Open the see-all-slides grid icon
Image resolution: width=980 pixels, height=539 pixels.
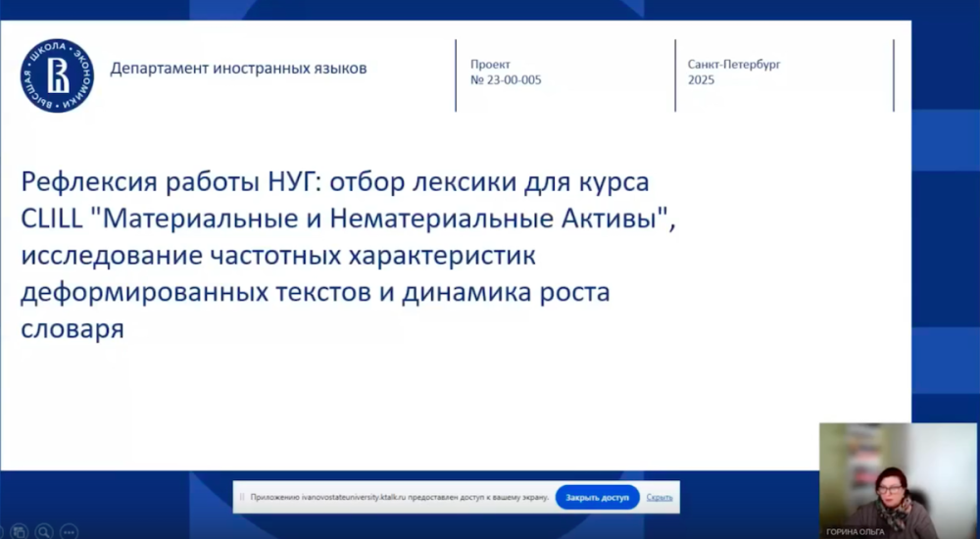[20, 531]
